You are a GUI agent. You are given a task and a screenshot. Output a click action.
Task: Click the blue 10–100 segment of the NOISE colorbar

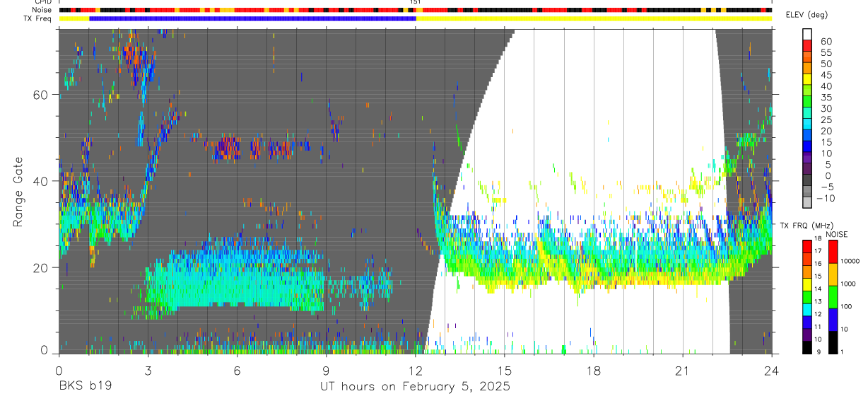[833, 320]
